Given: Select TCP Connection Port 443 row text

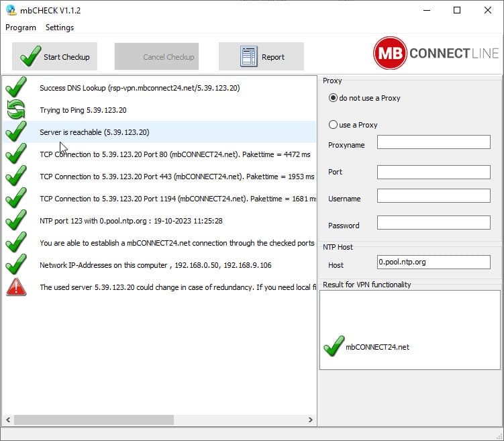Looking at the screenshot, I should coord(177,177).
